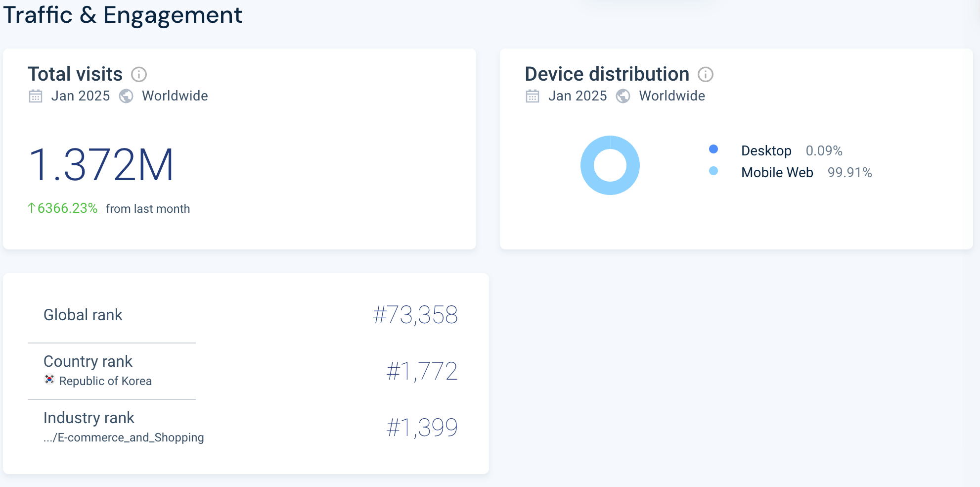The image size is (980, 487).
Task: Click the Global rank value #73,358
Action: 416,314
